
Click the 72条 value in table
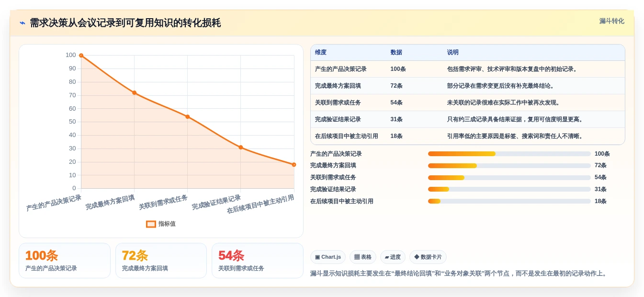(x=396, y=86)
